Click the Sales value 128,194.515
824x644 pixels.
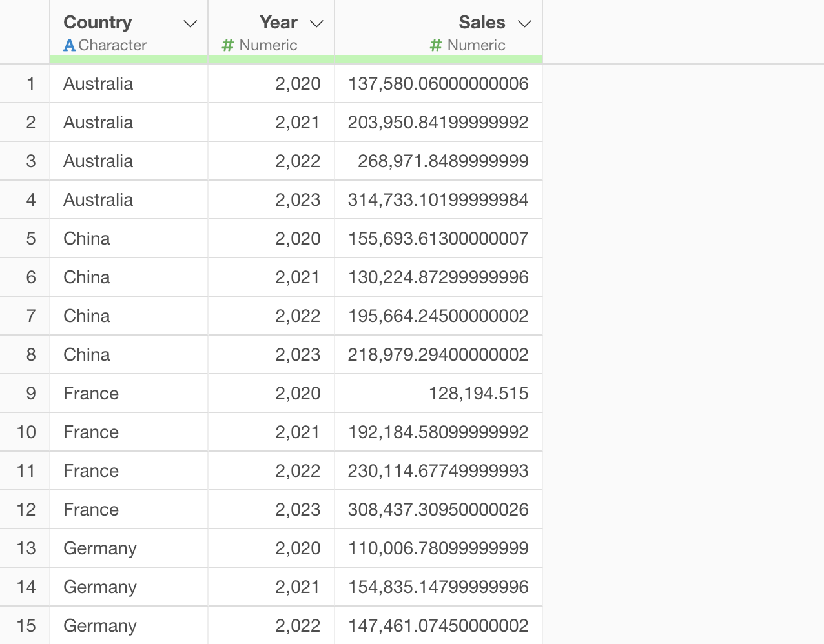coord(479,394)
